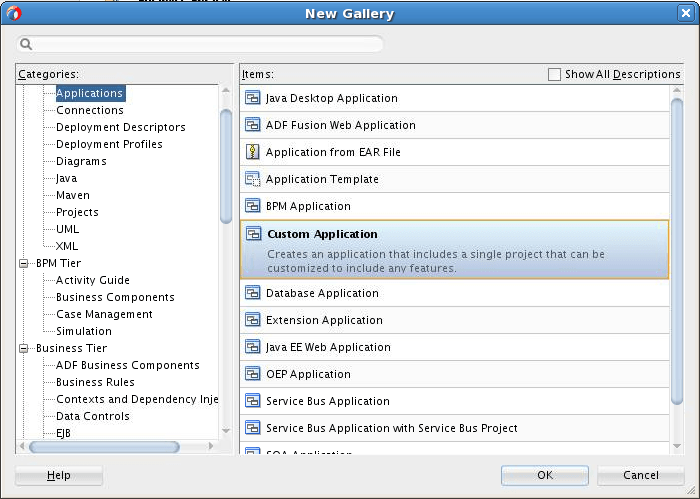The height and width of the screenshot is (499, 700).
Task: Choose Application from EAR File item
Action: pos(455,152)
